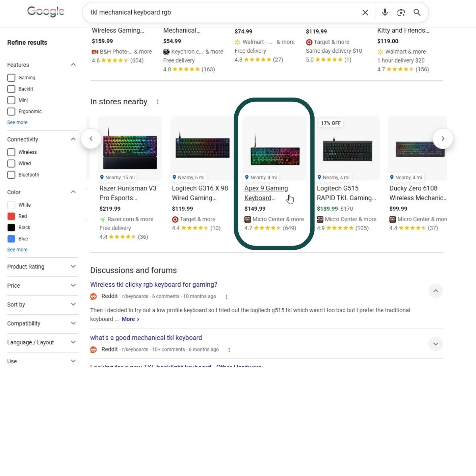Select the Red color swatch filter
The height and width of the screenshot is (476, 476).
[12, 216]
